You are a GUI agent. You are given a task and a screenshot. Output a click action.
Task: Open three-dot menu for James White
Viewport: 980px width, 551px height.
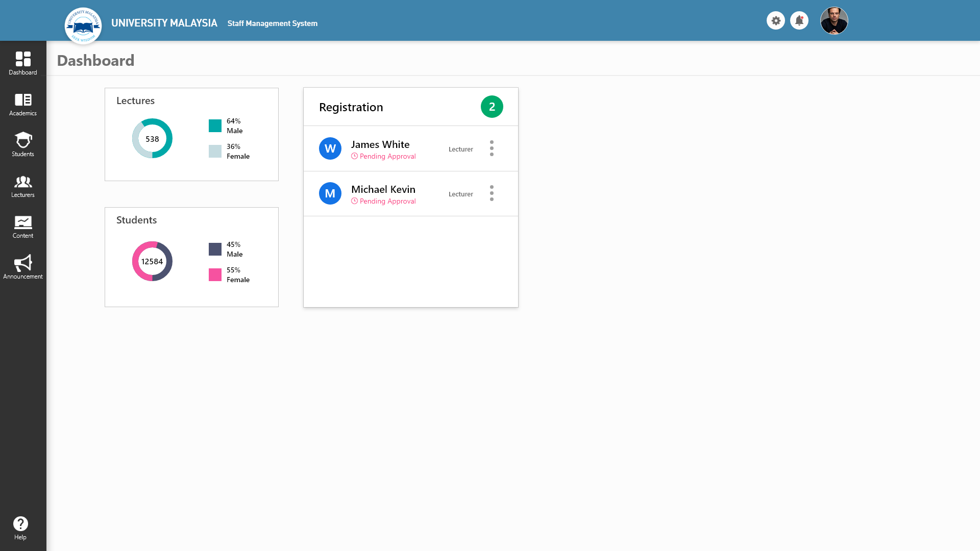[492, 148]
